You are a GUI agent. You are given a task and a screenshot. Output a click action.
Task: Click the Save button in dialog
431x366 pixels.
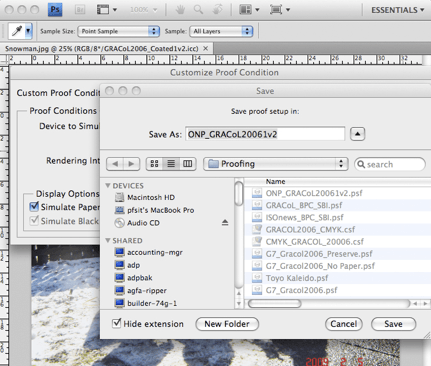point(393,324)
